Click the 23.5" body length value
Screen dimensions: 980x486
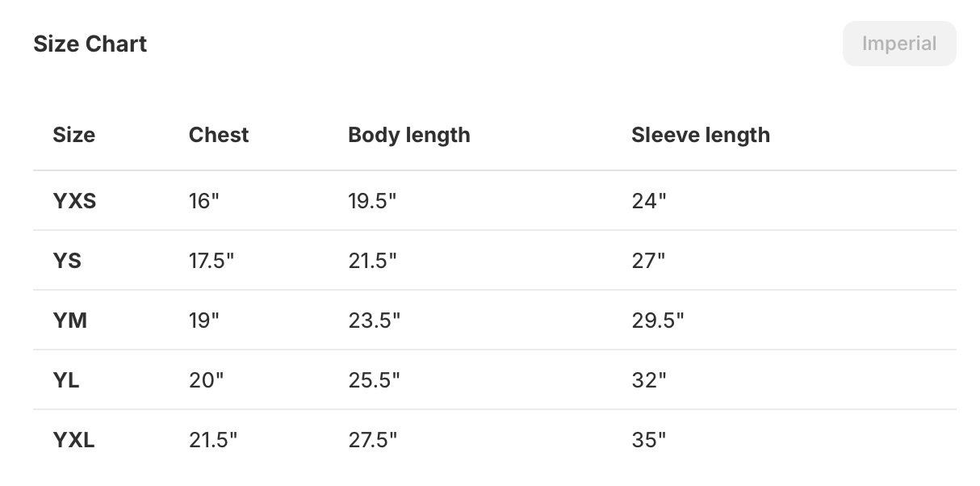coord(374,321)
